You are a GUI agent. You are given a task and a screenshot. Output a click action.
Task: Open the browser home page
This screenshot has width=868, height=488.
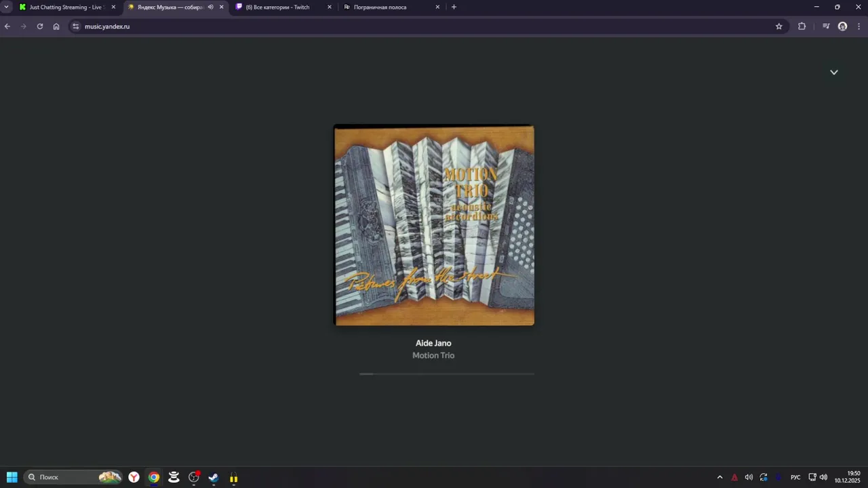[x=56, y=26]
